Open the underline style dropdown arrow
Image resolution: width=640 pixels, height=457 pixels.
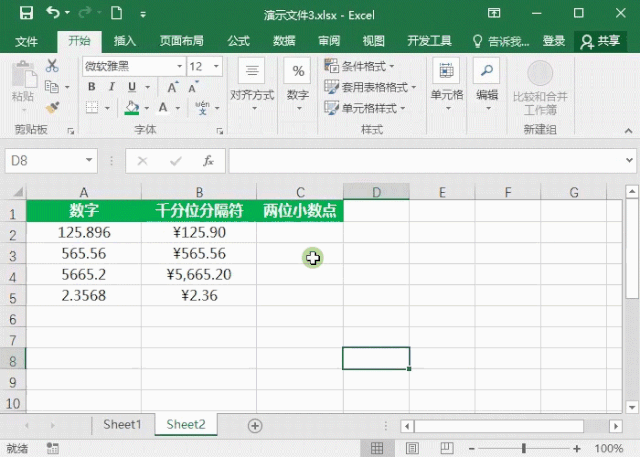[x=148, y=87]
